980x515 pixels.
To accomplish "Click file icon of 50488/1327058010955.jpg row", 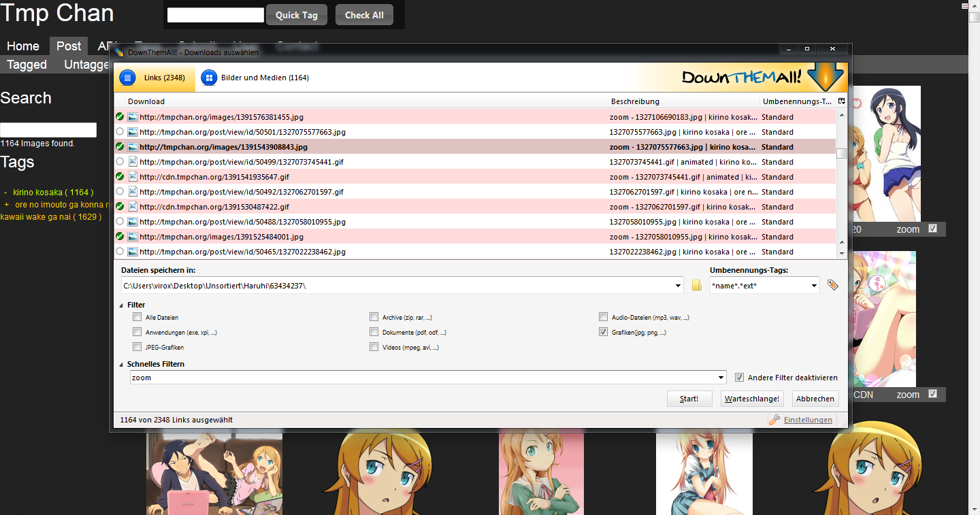I will (133, 222).
